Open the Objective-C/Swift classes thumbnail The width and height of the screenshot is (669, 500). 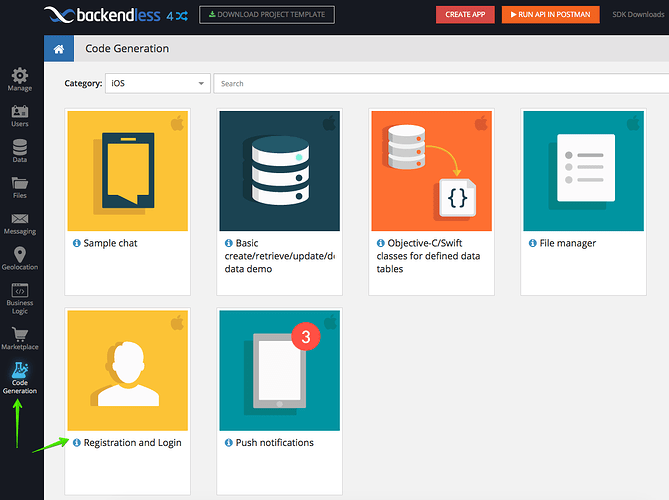pyautogui.click(x=431, y=171)
